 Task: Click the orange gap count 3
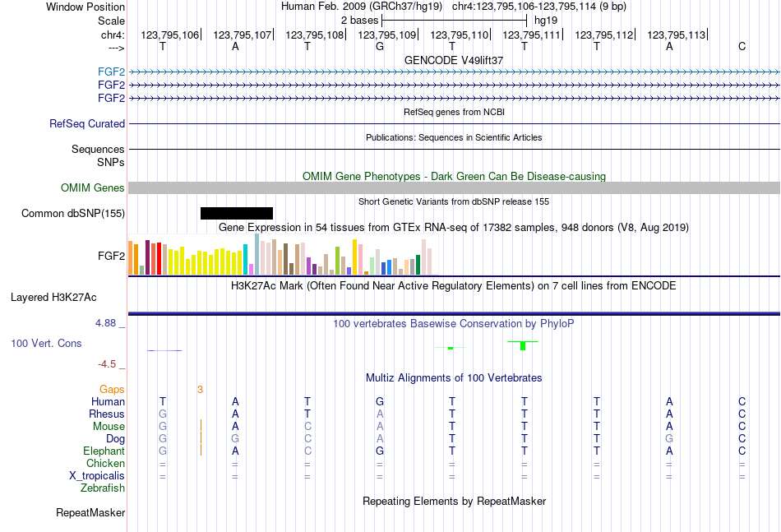point(200,390)
